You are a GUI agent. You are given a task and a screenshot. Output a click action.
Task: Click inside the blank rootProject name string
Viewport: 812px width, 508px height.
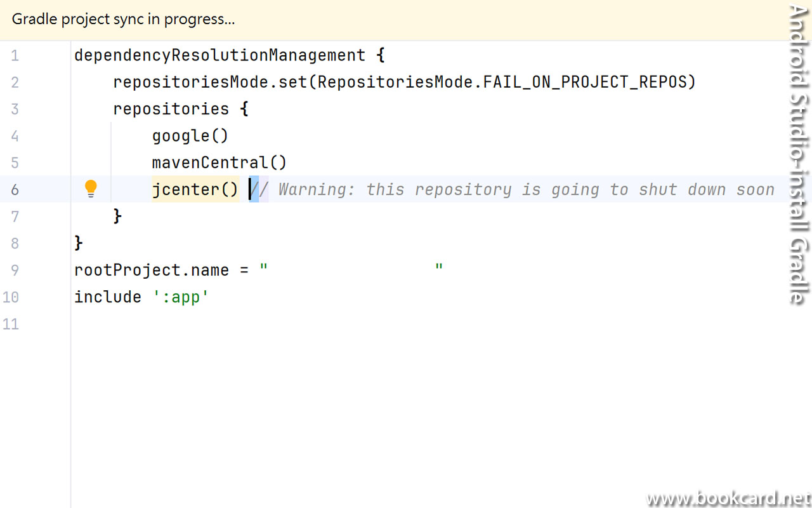351,270
